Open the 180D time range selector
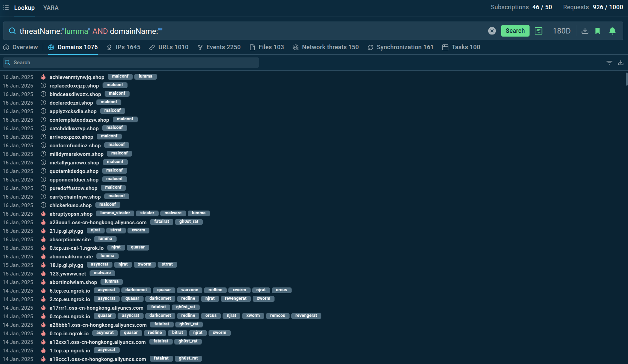 (561, 31)
